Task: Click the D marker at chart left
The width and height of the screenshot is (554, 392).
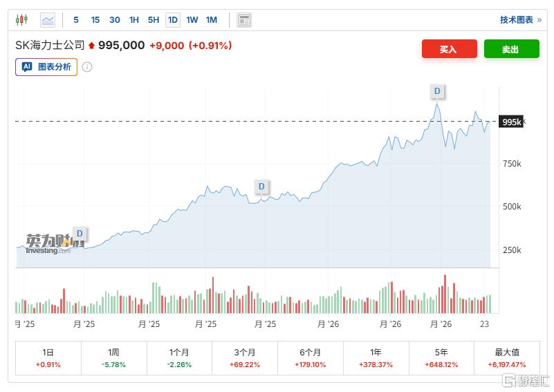Action: pyautogui.click(x=79, y=233)
